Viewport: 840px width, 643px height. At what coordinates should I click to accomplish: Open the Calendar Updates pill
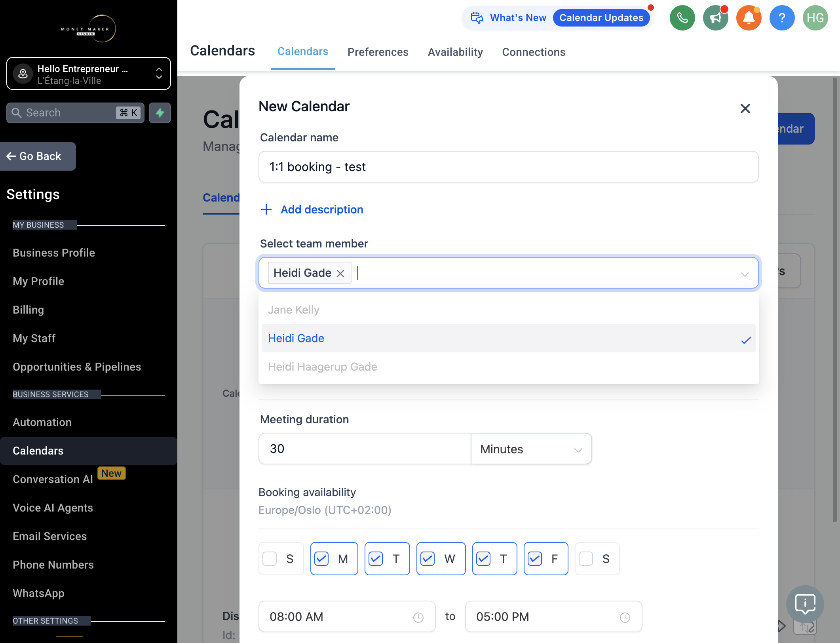coord(601,18)
